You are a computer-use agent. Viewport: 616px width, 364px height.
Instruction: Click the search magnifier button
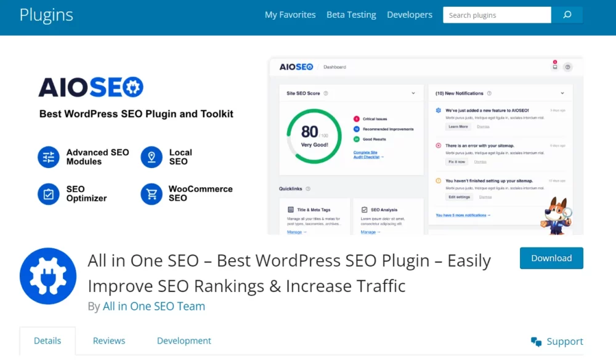point(567,15)
